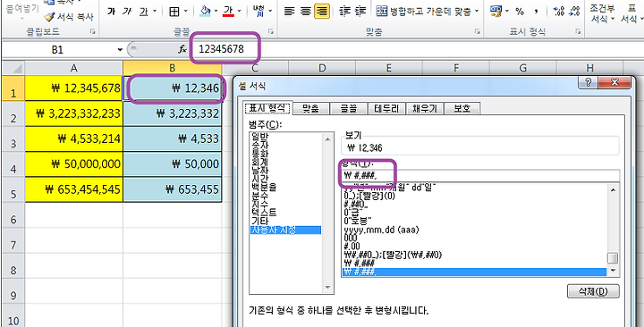Align text left

290,12
